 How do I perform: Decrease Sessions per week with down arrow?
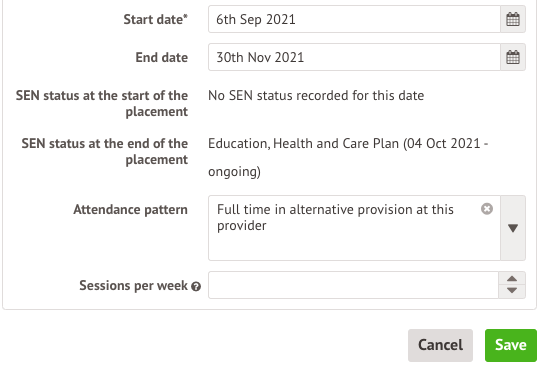coord(512,291)
